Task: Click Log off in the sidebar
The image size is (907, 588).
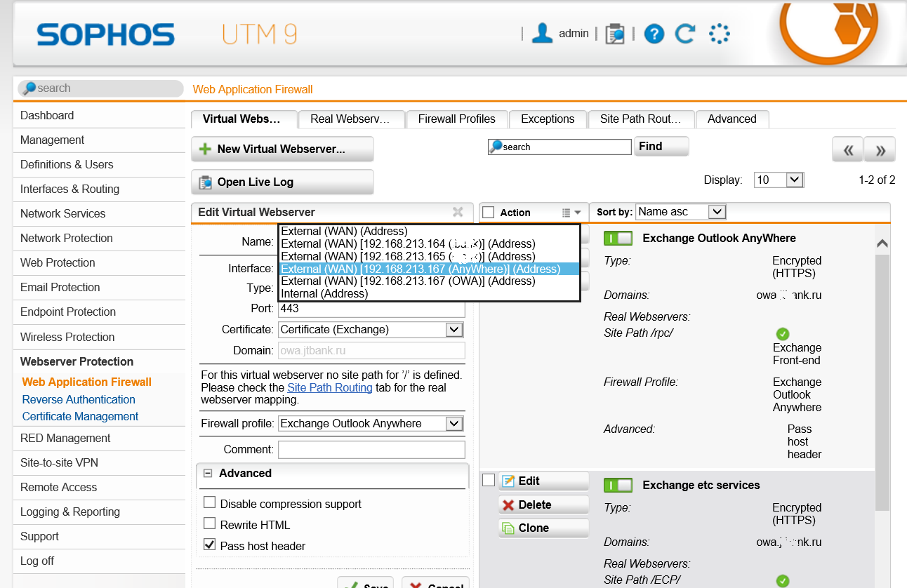Action: (x=99, y=561)
